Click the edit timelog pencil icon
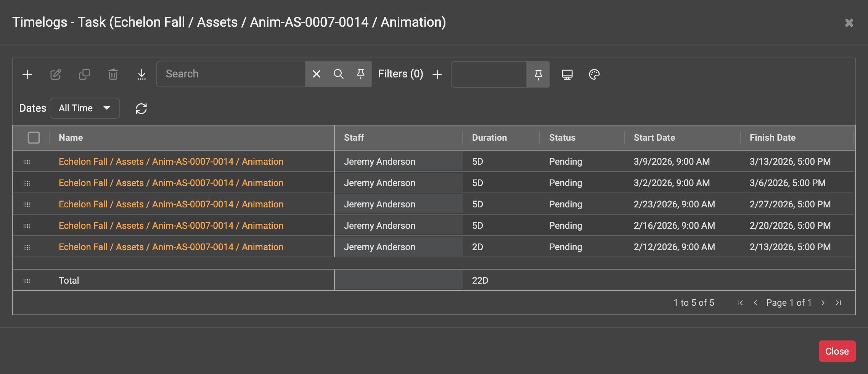This screenshot has height=374, width=868. pyautogui.click(x=56, y=74)
